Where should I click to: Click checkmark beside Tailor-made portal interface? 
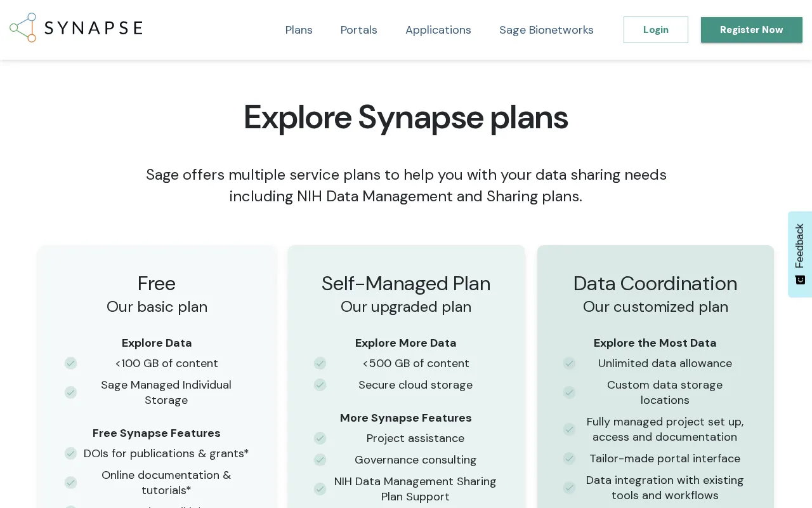[569, 458]
